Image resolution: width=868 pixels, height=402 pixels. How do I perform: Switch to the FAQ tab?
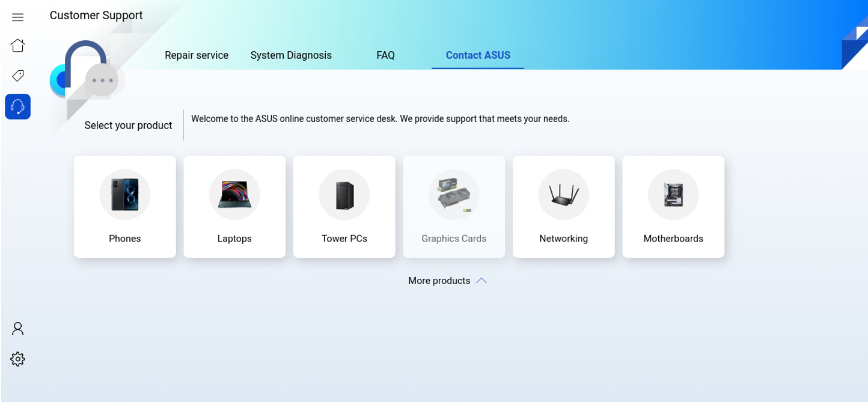tap(385, 55)
